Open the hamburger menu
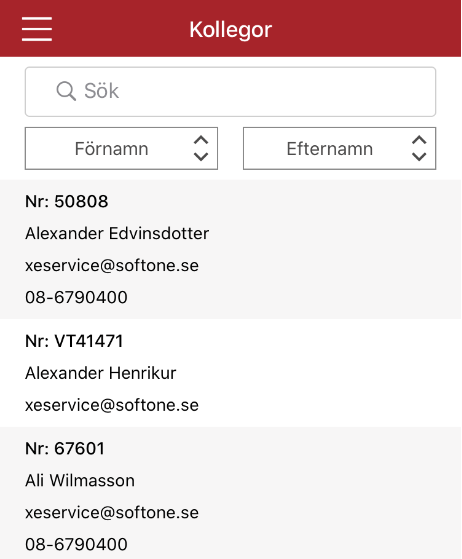The width and height of the screenshot is (462, 559). (x=37, y=29)
